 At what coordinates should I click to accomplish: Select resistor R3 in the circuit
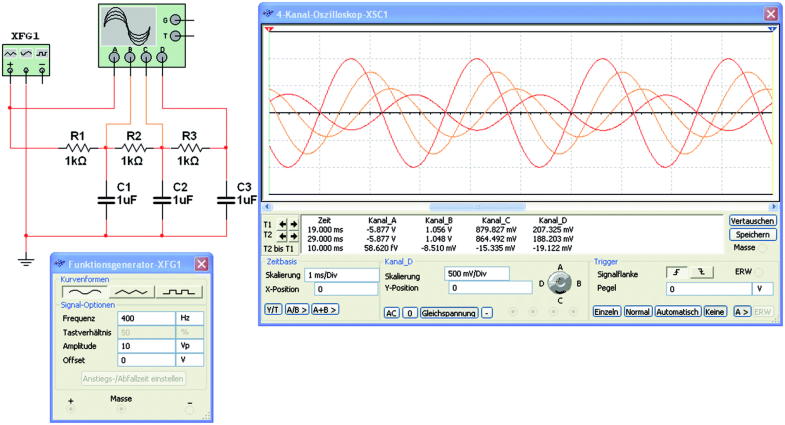(x=189, y=148)
